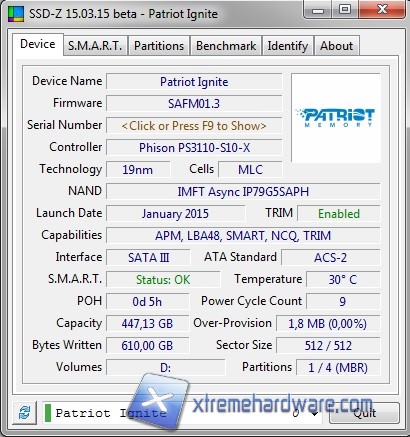
Task: Click Over-Provision value 1,8 MB (0,00%)
Action: (x=328, y=324)
